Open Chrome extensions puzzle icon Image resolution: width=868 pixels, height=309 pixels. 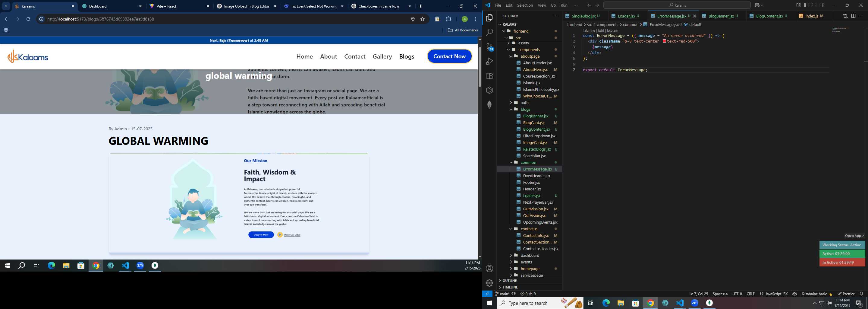(448, 19)
